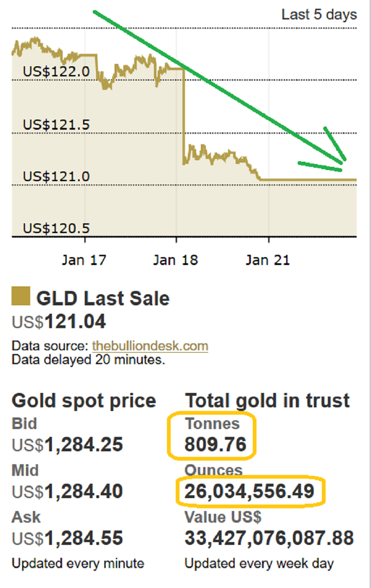371x588 pixels.
Task: Select the Last 5 days label
Action: 319,14
